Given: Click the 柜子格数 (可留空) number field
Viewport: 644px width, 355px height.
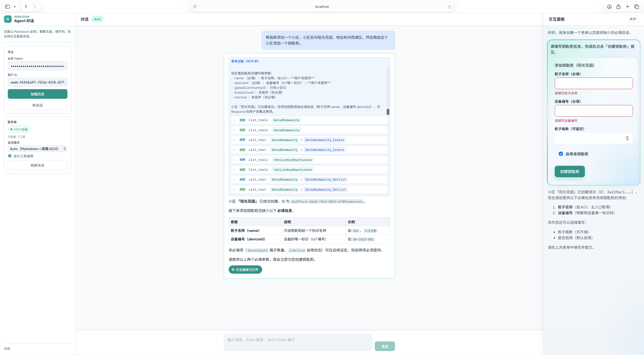Looking at the screenshot, I should point(594,138).
